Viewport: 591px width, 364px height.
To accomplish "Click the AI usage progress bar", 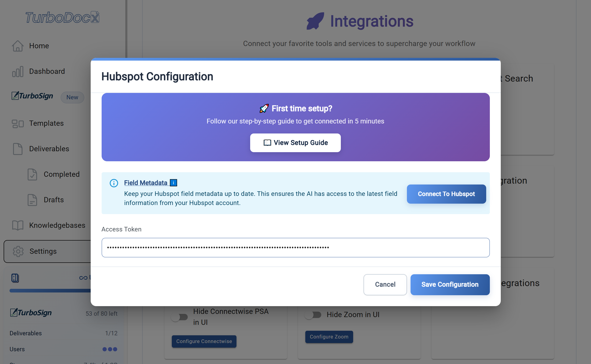I will tap(50, 291).
